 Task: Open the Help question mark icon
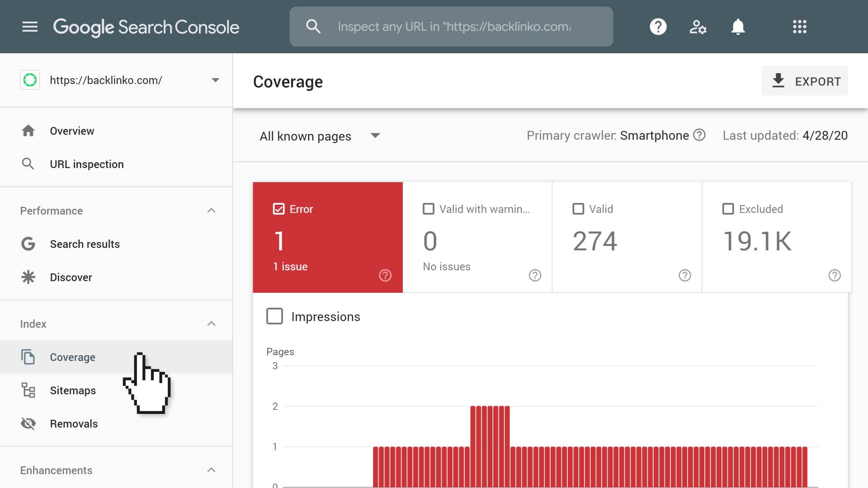click(658, 27)
